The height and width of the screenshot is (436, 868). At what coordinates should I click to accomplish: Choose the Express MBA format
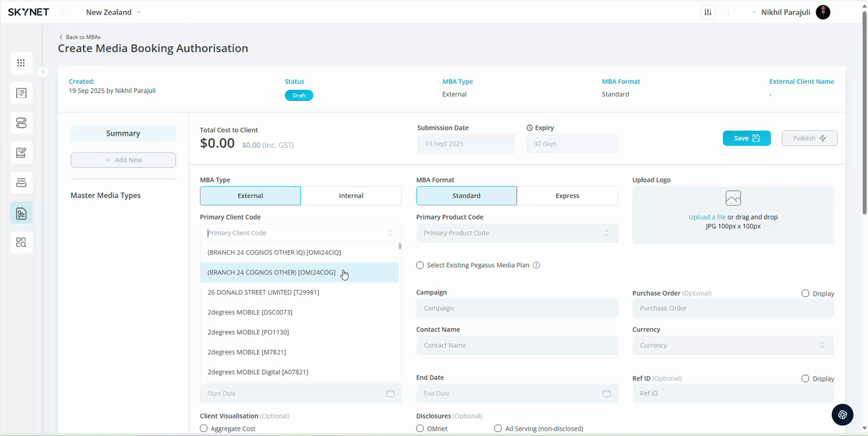pos(567,196)
